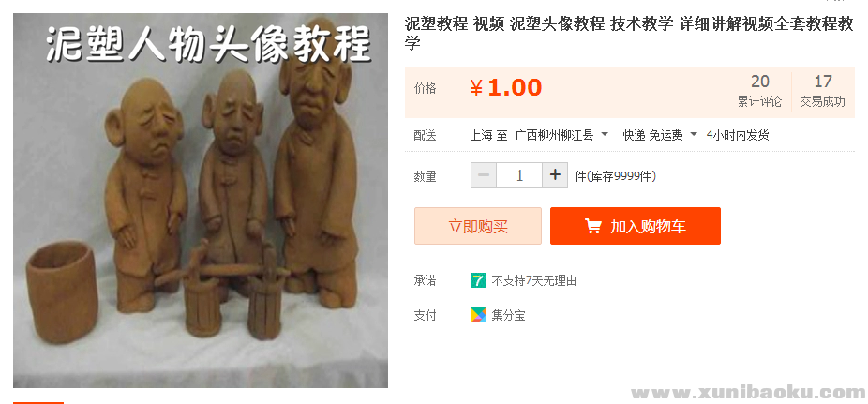Click the product title text
The width and height of the screenshot is (868, 404).
(x=629, y=33)
